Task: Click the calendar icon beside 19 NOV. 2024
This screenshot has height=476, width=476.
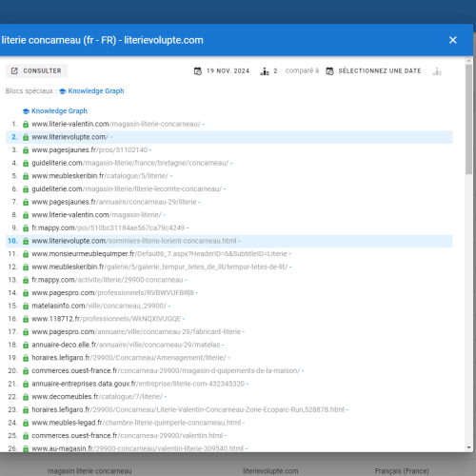Action: pyautogui.click(x=198, y=71)
